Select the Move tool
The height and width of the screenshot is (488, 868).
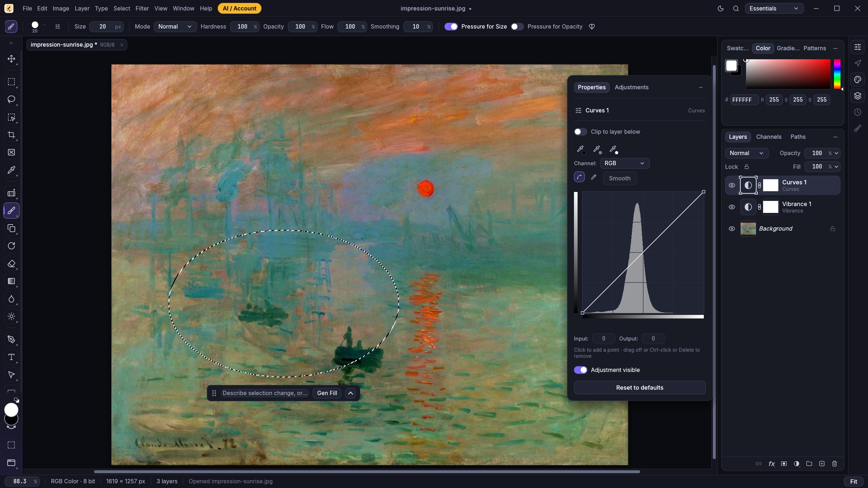coord(11,59)
